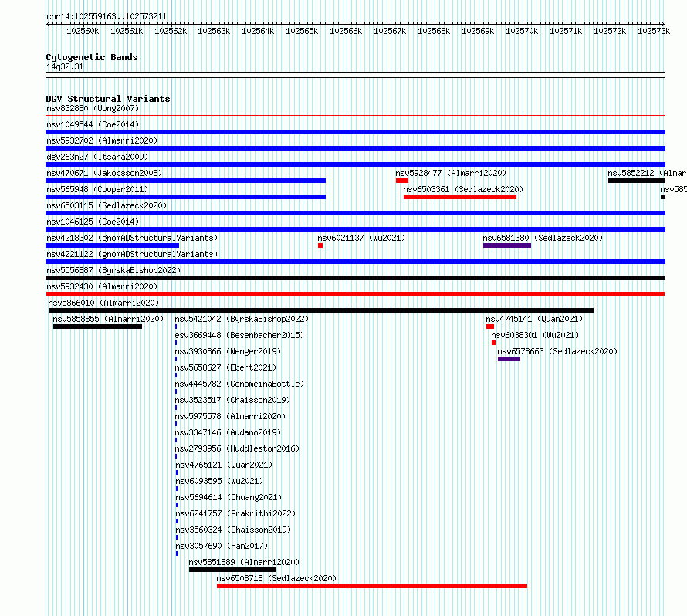Select the 14q32.31 band label
The height and width of the screenshot is (616, 687).
click(65, 66)
